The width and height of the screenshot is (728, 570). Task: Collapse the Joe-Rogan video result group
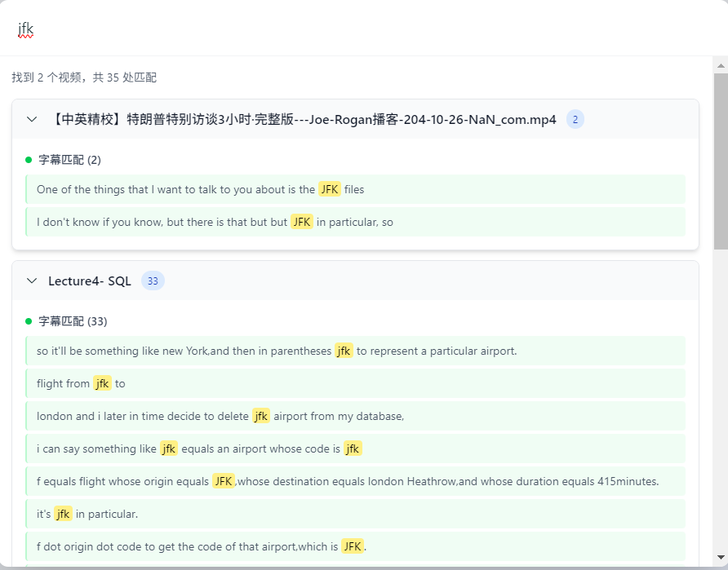click(x=32, y=119)
